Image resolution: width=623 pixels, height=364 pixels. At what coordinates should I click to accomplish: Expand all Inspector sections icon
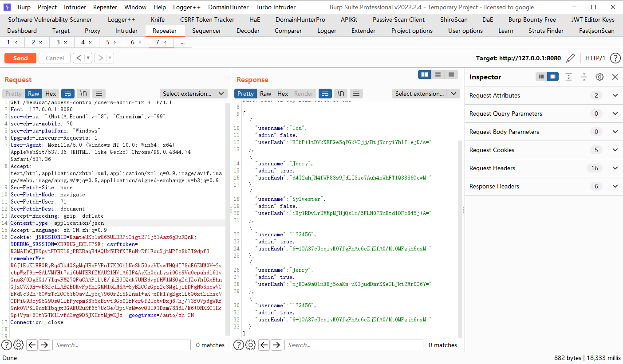pyautogui.click(x=569, y=77)
